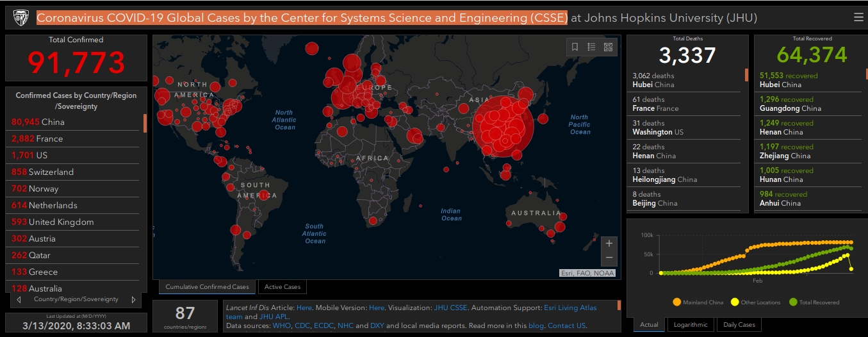Click the confirmed cases list orange scrollbar
868x337 pixels.
pyautogui.click(x=145, y=123)
